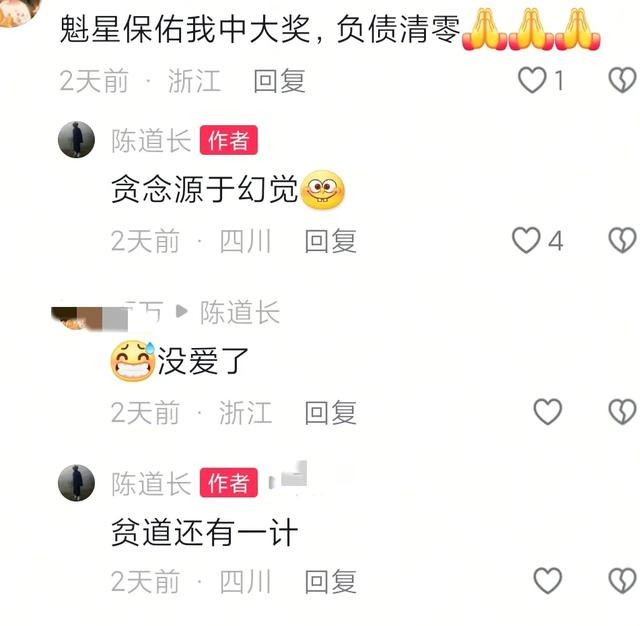Dislike the 贪念源于幻觉 reply
This screenshot has width=640, height=626.
coord(622,240)
